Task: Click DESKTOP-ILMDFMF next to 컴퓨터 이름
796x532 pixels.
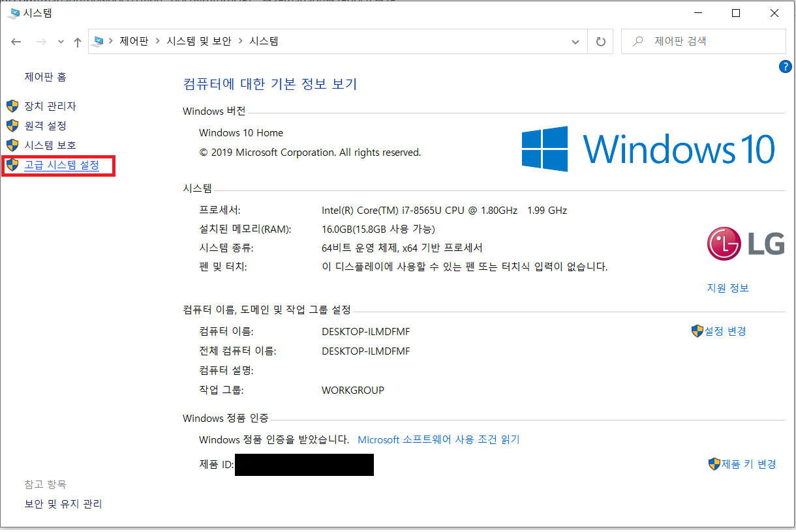Action: [366, 331]
